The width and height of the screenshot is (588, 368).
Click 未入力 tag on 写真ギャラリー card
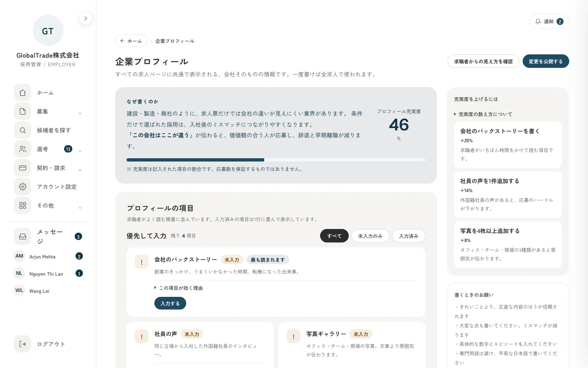click(361, 334)
